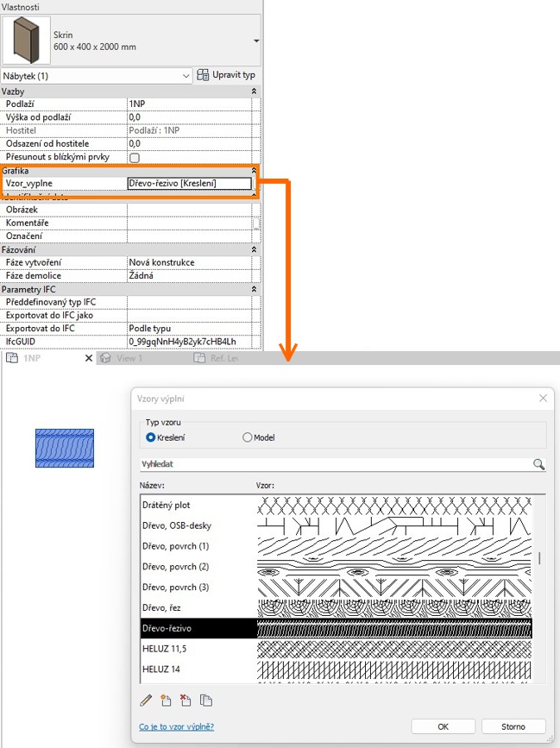Select the Model pattern type
This screenshot has height=748, width=560.
(x=248, y=437)
